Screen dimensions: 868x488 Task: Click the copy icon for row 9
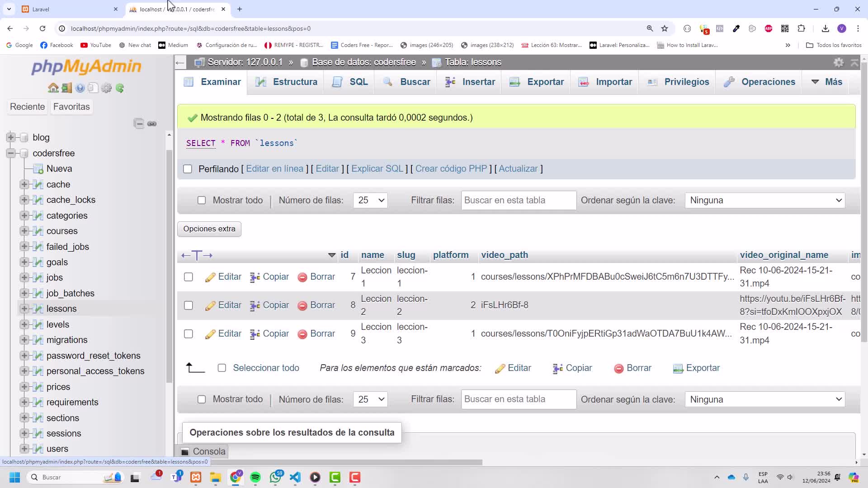pyautogui.click(x=255, y=334)
